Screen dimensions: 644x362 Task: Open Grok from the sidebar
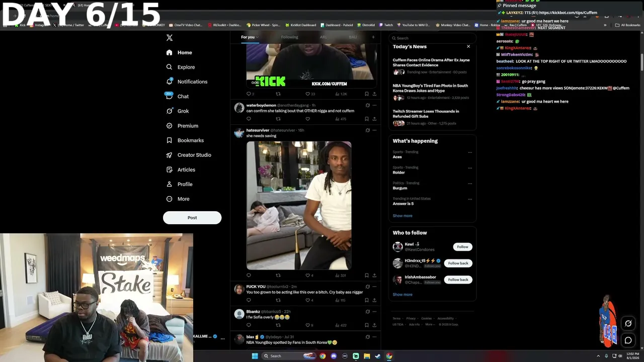[178, 111]
